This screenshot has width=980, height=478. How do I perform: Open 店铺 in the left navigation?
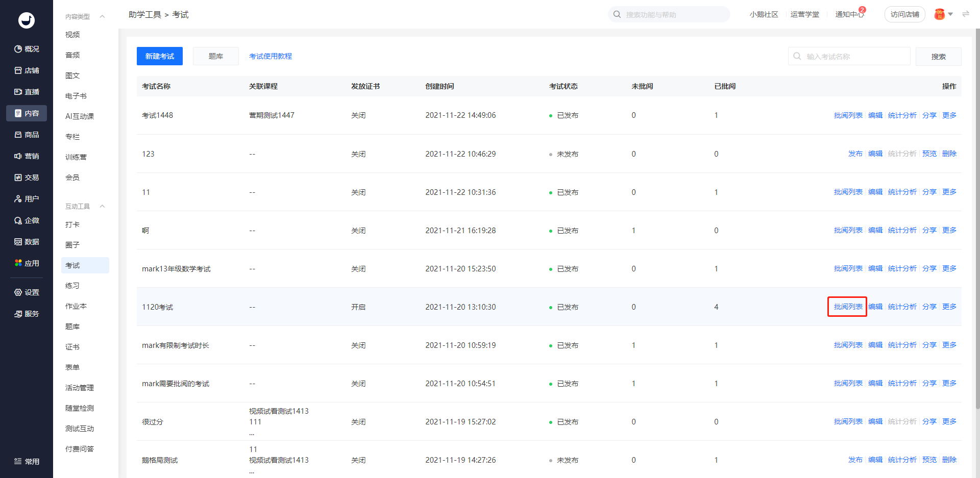(x=27, y=70)
